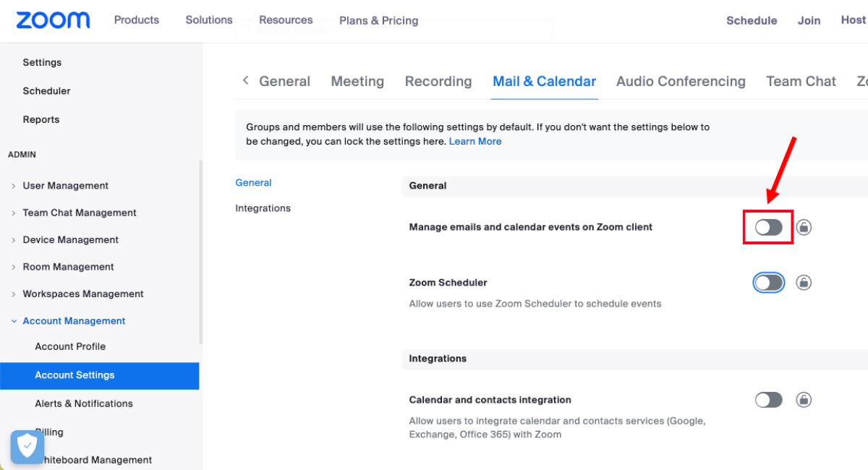Switch to the Team Chat tab
The image size is (868, 470).
click(801, 82)
